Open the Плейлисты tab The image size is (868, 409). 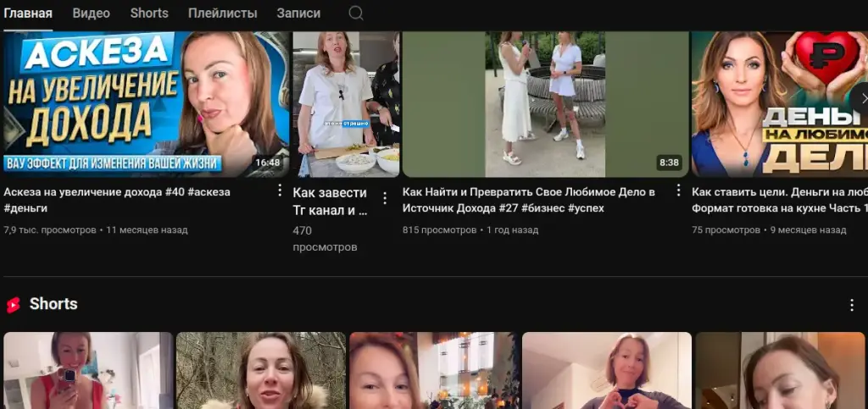click(x=223, y=14)
